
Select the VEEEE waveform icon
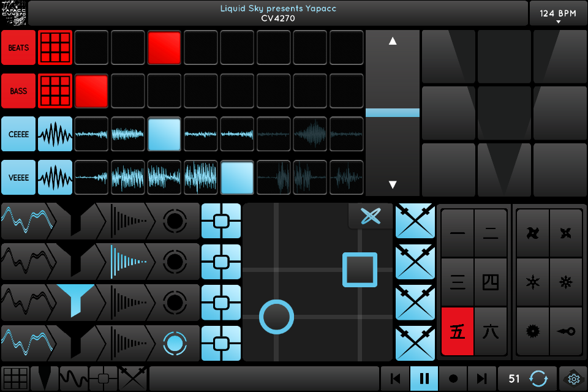click(55, 178)
